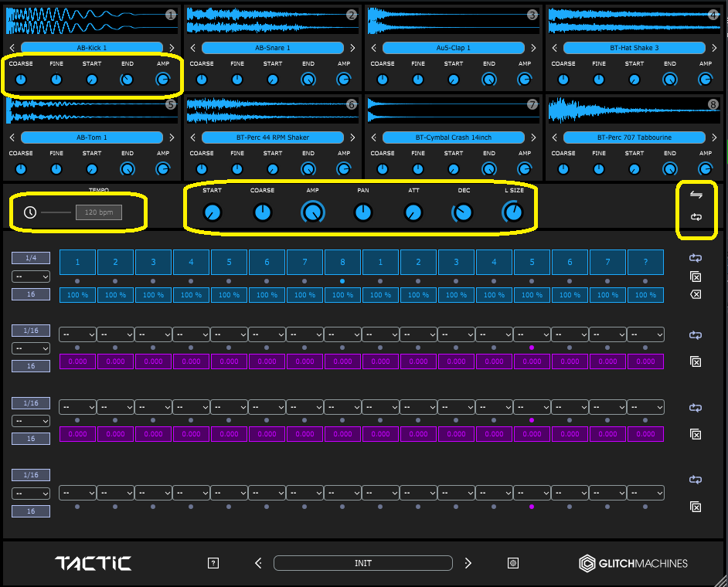
Task: Click the loop icon on the 1/4 sequencer row
Action: [696, 258]
